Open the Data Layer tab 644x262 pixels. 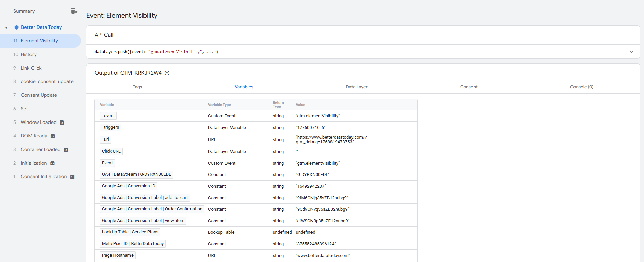(x=357, y=87)
